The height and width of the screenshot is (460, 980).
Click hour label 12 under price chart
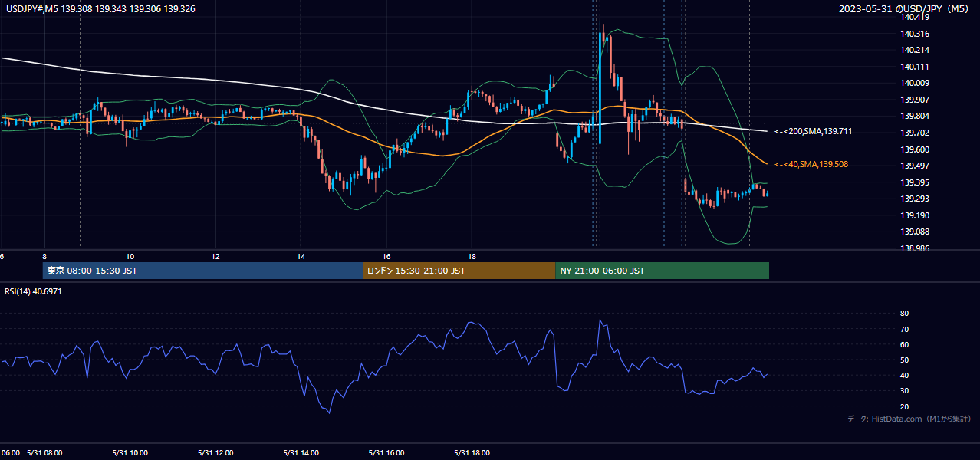[x=215, y=256]
